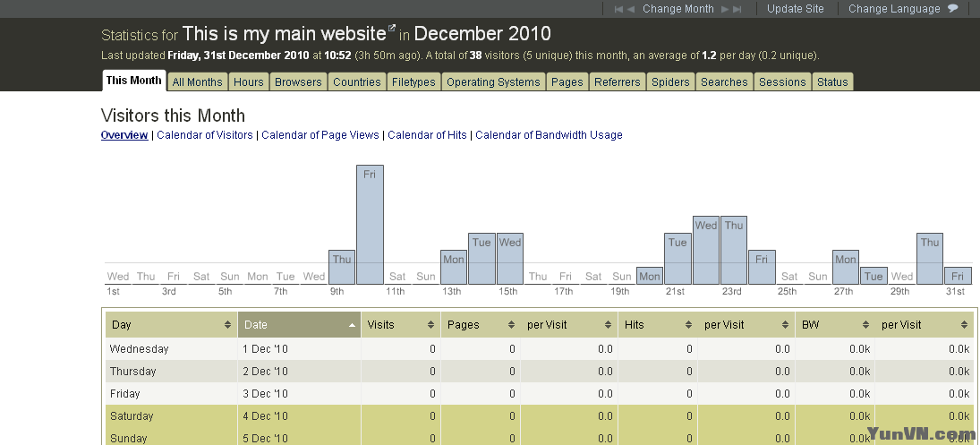This screenshot has width=980, height=445.
Task: Open Calendar of Page Views link
Action: (x=320, y=135)
